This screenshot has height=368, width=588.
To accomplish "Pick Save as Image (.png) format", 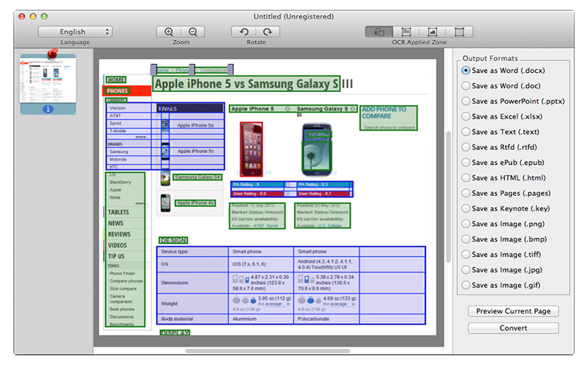I will 466,224.
